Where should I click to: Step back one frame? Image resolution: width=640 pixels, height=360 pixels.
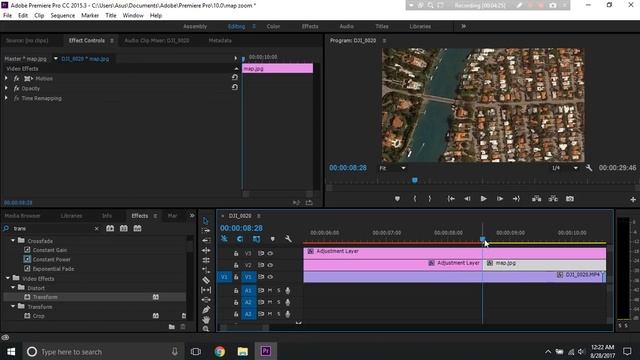coord(467,199)
